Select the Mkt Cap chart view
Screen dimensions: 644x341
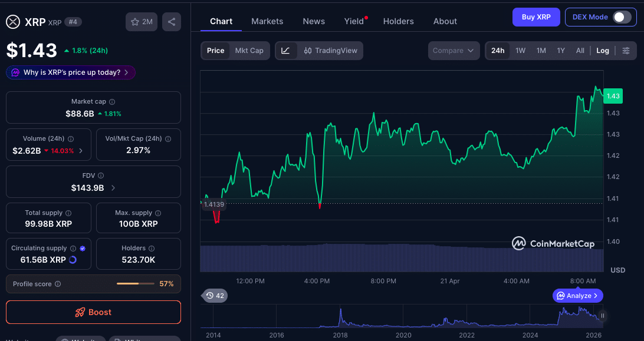[249, 51]
